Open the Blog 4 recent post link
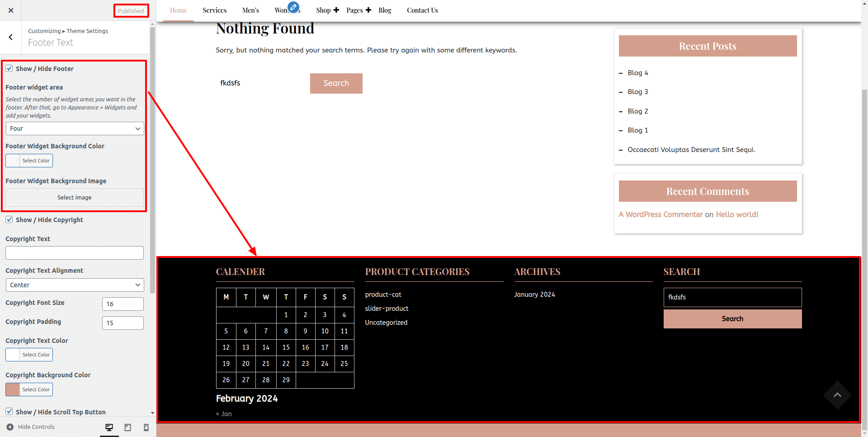Screen dimensions: 868x437 pos(637,73)
